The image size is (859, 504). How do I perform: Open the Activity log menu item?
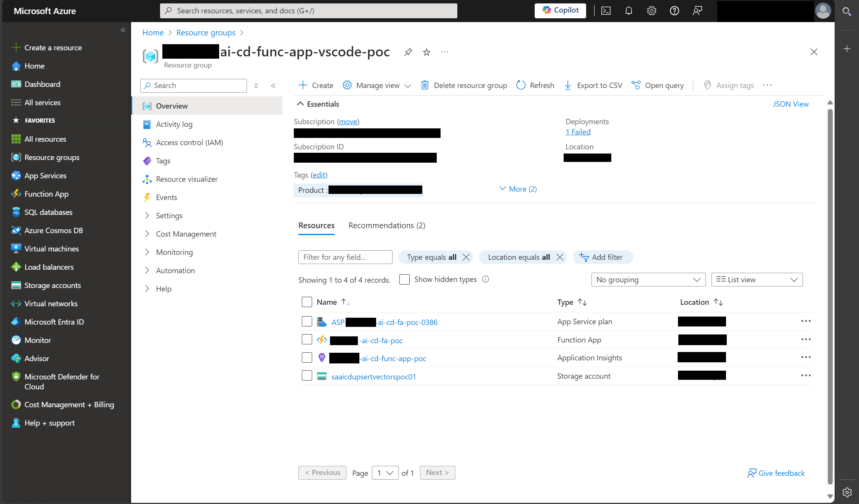click(174, 124)
